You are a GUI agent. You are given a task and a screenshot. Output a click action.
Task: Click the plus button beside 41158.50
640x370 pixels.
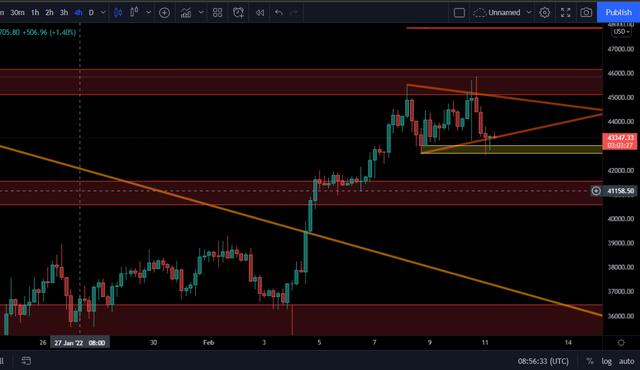pyautogui.click(x=596, y=191)
